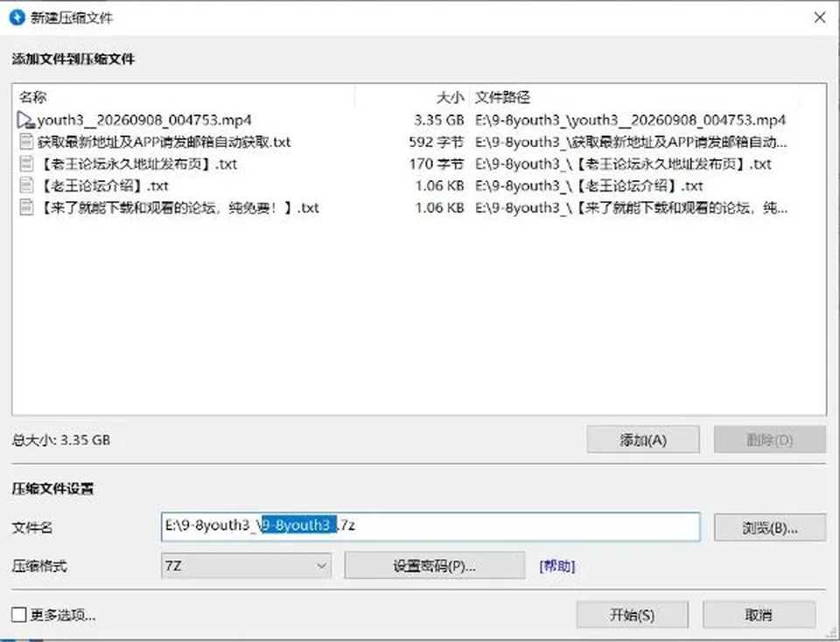Select the 【老王论坛永久地址发布页】.txt file name
This screenshot has height=642, width=840.
click(137, 164)
